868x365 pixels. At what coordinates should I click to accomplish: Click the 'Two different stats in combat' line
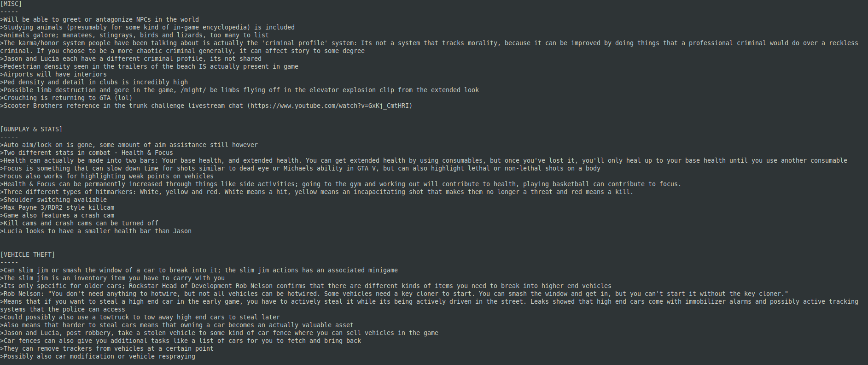pyautogui.click(x=87, y=153)
